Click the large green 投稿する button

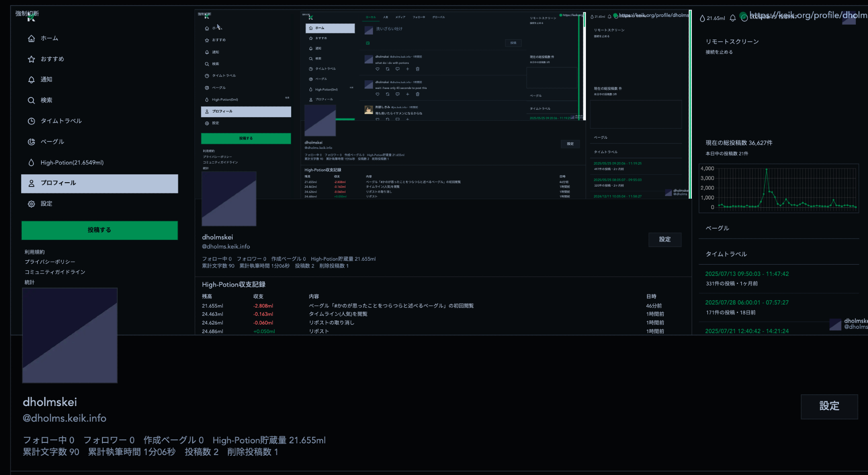(x=99, y=230)
